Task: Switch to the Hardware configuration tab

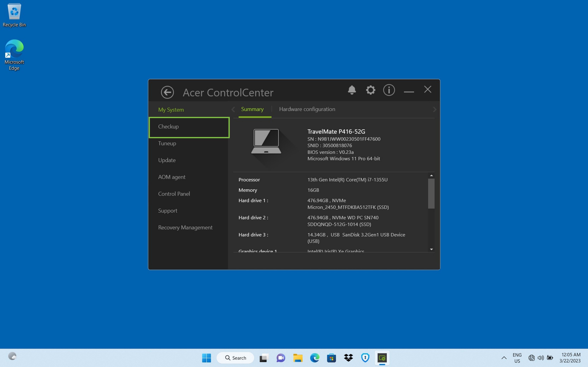Action: click(x=307, y=109)
